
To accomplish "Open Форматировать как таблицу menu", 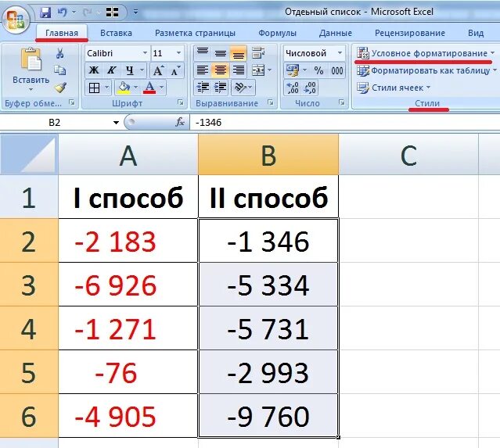I will click(x=426, y=70).
